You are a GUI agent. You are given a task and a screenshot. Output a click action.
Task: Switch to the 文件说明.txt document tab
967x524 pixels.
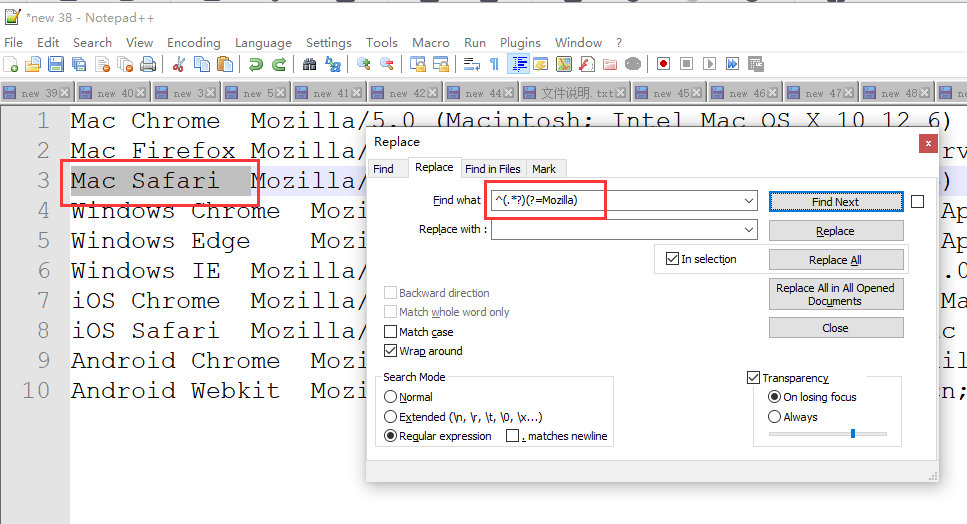(x=575, y=93)
